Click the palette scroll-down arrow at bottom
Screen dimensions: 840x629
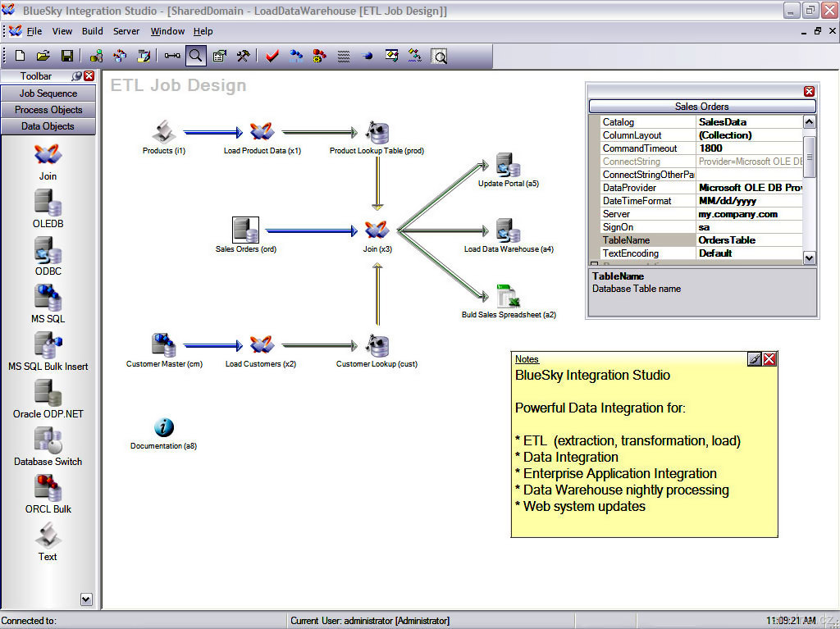point(86,599)
